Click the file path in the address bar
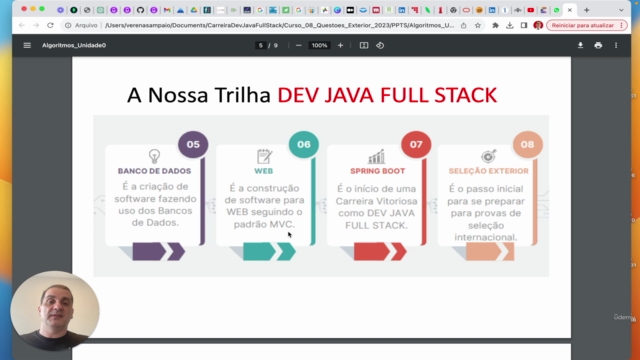Screen dimensions: 640x360 point(279,25)
